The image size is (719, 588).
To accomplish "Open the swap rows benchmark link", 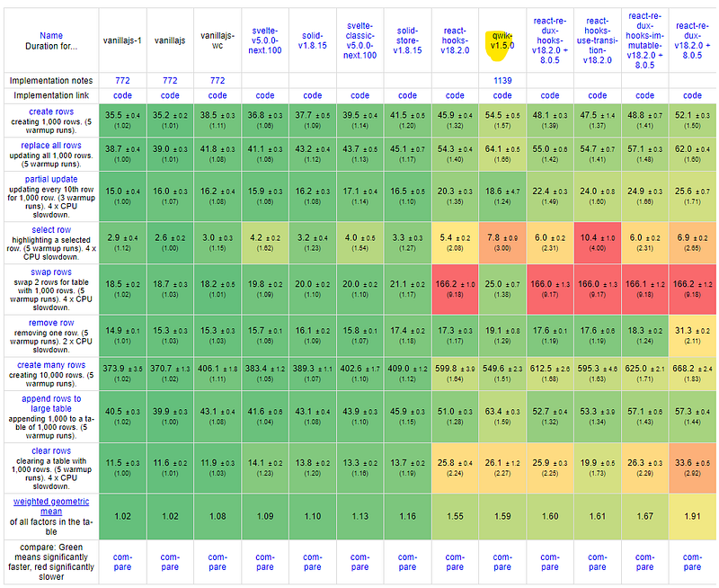I will tap(51, 272).
